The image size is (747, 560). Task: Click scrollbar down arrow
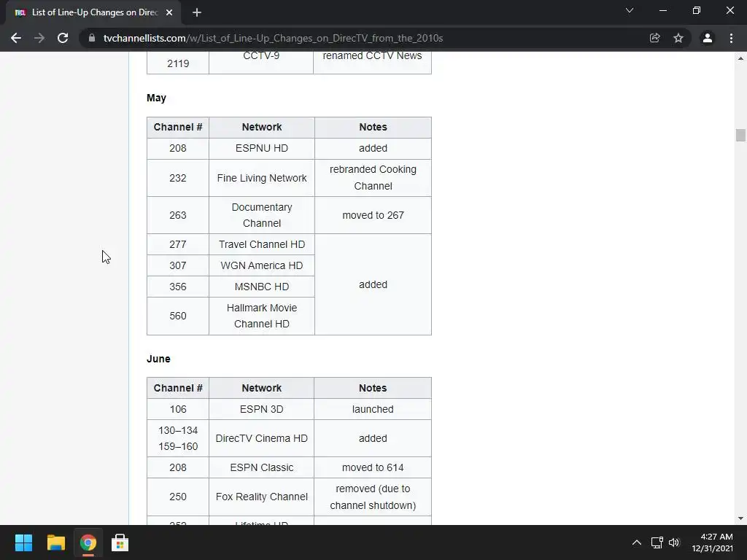(x=740, y=518)
